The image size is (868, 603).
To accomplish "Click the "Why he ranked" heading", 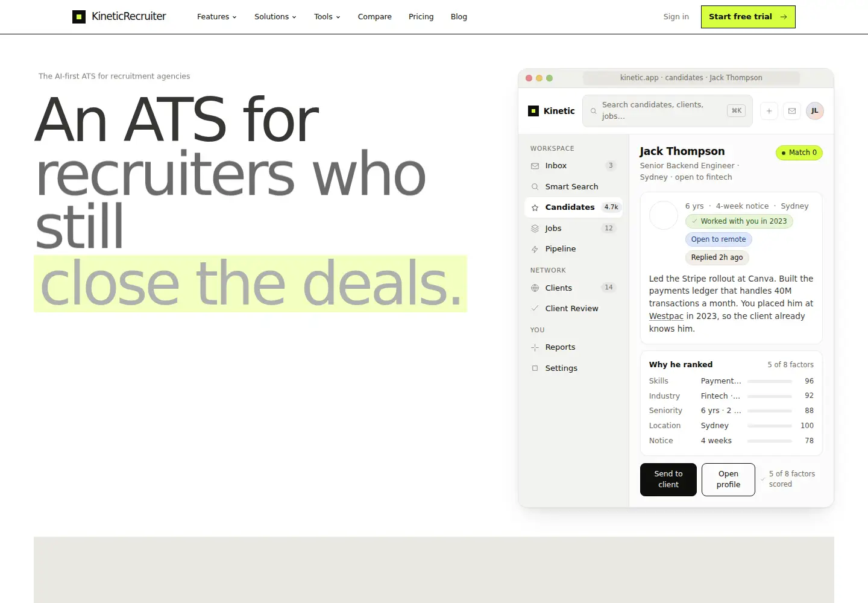I will 681,365.
